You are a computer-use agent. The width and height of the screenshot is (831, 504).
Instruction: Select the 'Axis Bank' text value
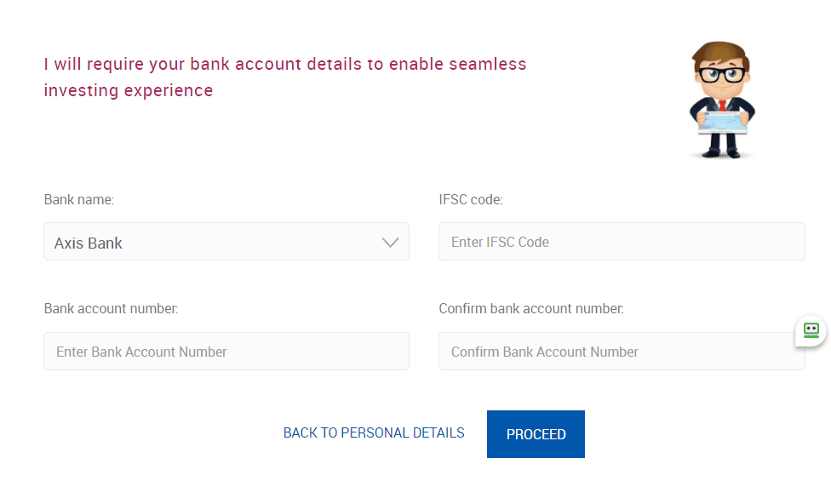point(88,243)
